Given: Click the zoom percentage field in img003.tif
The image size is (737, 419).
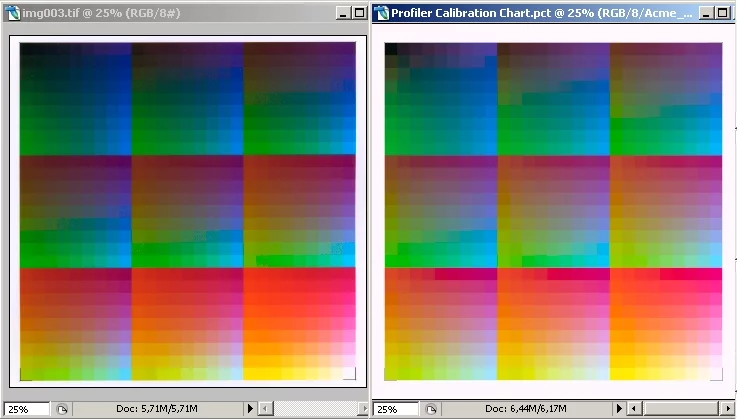Looking at the screenshot, I should coord(26,409).
